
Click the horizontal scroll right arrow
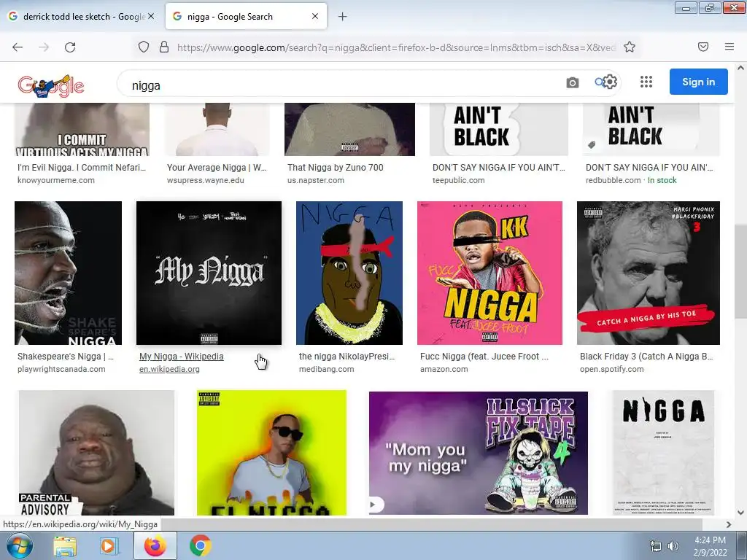[x=729, y=524]
